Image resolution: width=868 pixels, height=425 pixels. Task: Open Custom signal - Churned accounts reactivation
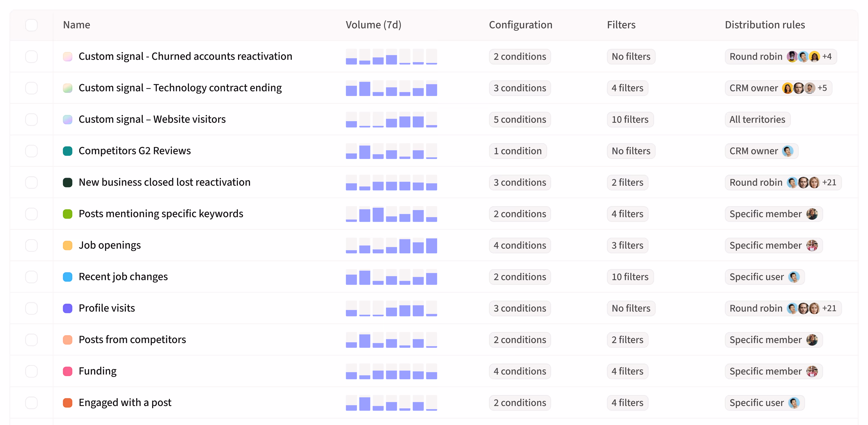point(185,56)
